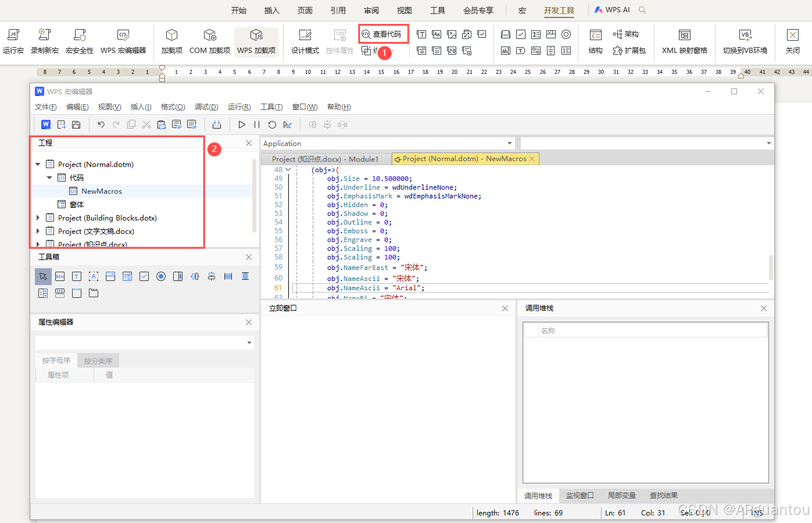Viewport: 812px width, 523px height.
Task: Click the 结构 structure icon in ribbon
Action: click(x=596, y=41)
